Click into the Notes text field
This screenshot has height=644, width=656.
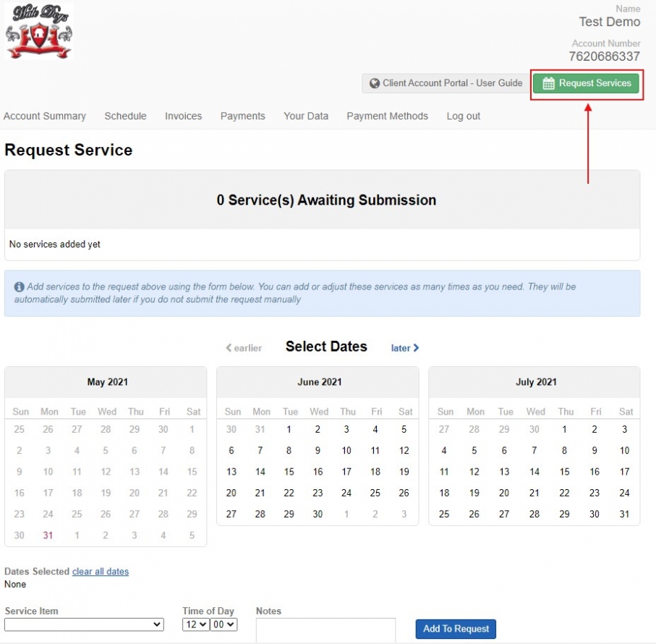click(x=325, y=630)
